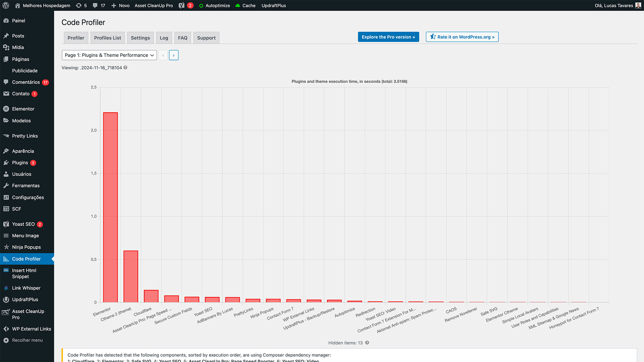The width and height of the screenshot is (644, 362).
Task: Click the updates refresh icon showing 5
Action: (x=78, y=5)
